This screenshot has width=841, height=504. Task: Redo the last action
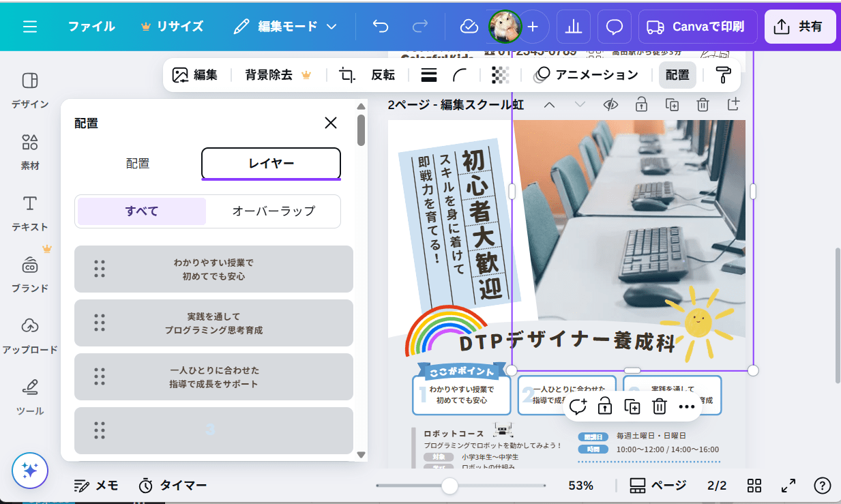click(420, 27)
